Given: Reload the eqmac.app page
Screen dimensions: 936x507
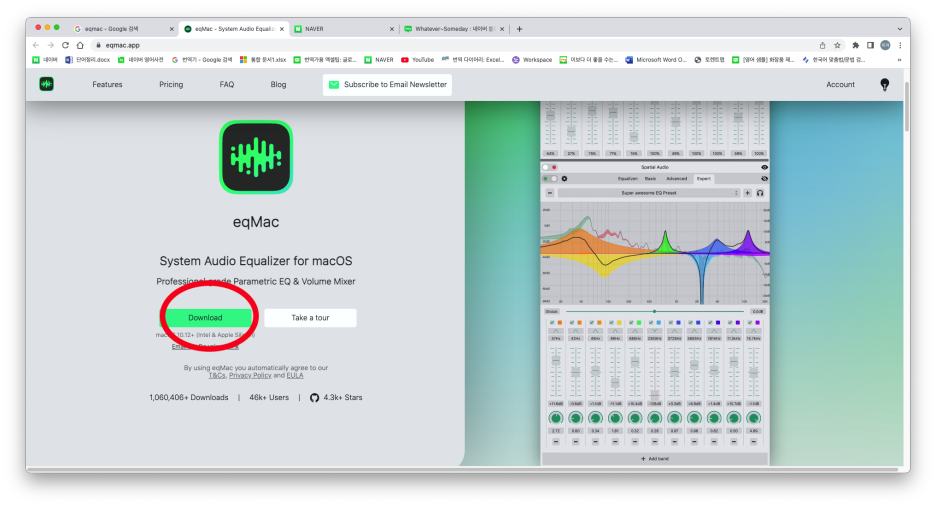Looking at the screenshot, I should pos(65,45).
